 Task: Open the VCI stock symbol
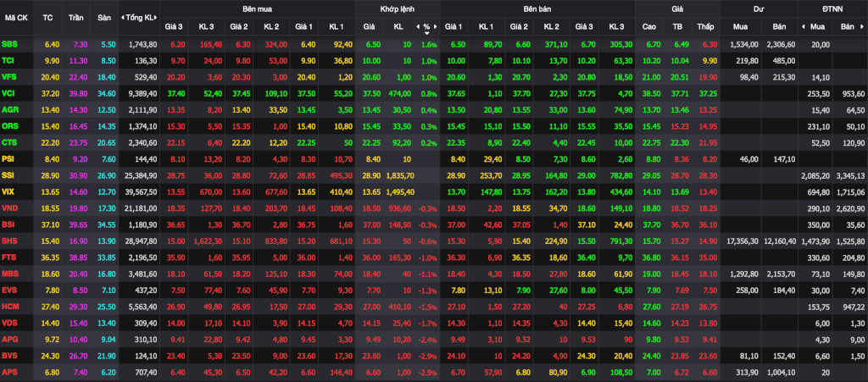(x=8, y=93)
